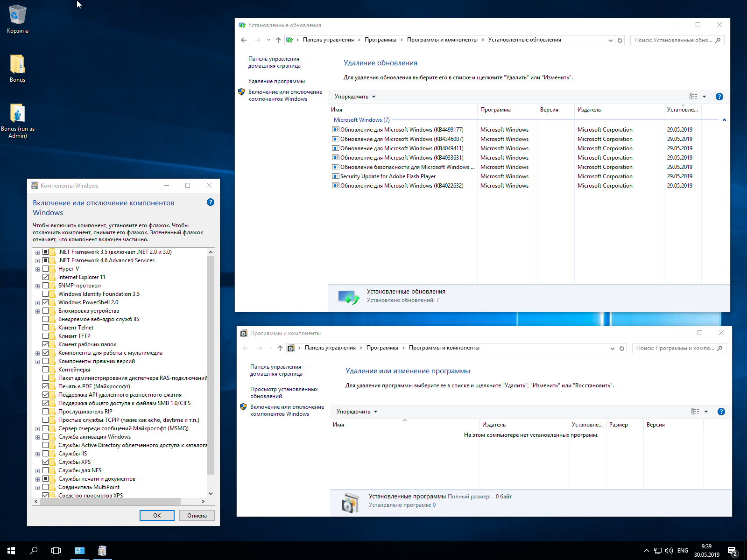
Task: Open address history dropdown in Установленные обновления
Action: 610,40
